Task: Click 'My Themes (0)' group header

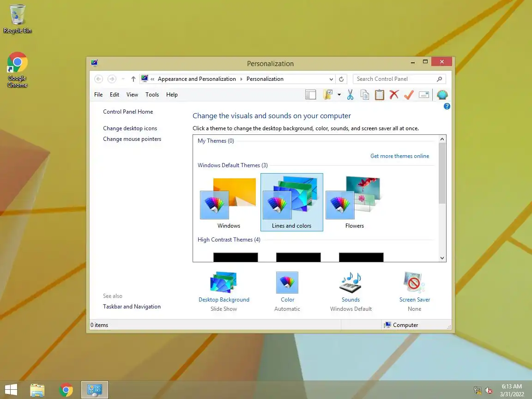Action: pyautogui.click(x=216, y=141)
